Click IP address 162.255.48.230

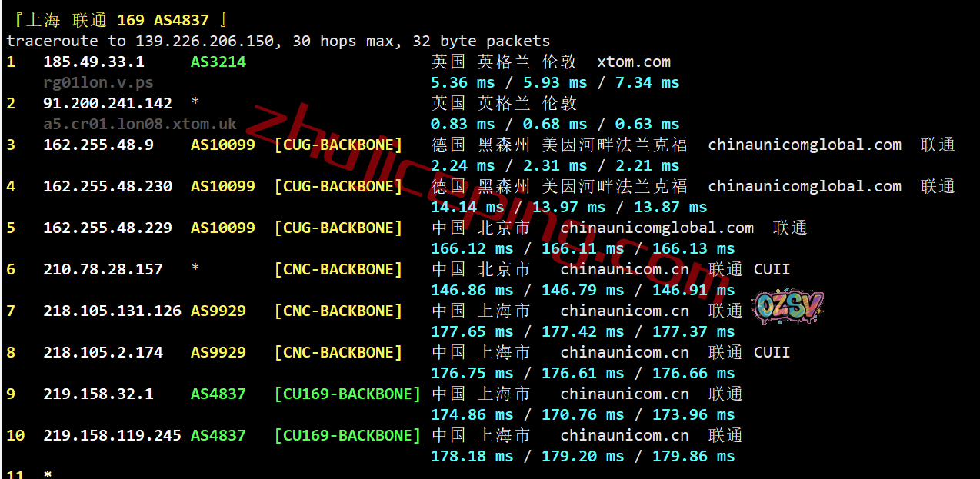(107, 186)
